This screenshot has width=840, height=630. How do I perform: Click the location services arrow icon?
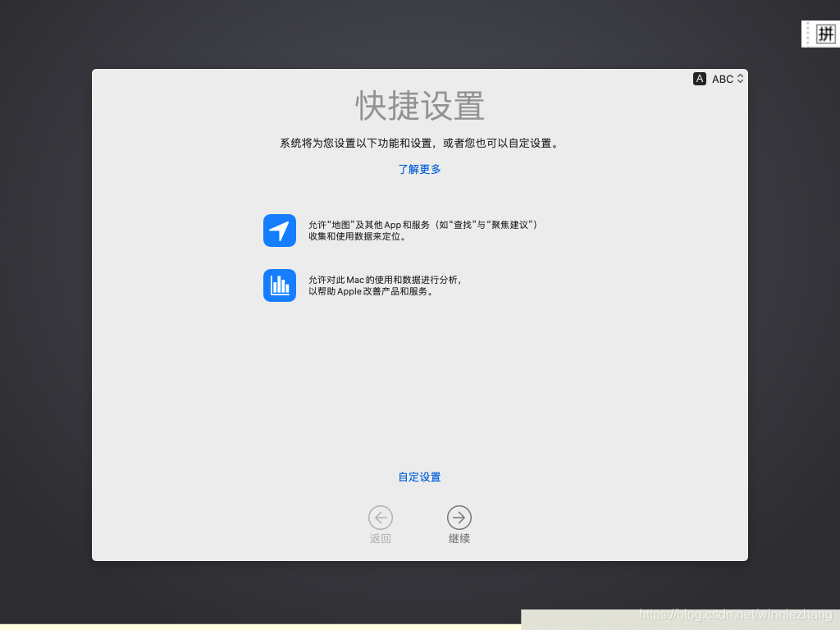coord(280,231)
